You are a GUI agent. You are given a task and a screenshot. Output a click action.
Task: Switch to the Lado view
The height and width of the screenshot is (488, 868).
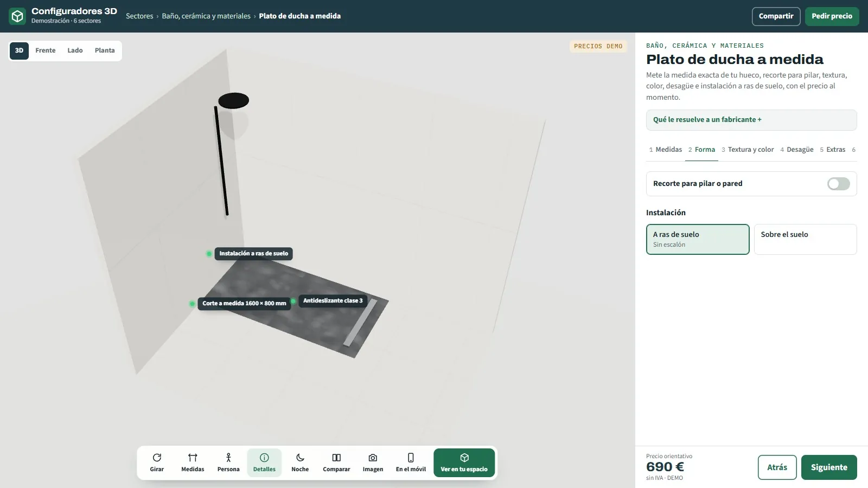[75, 50]
